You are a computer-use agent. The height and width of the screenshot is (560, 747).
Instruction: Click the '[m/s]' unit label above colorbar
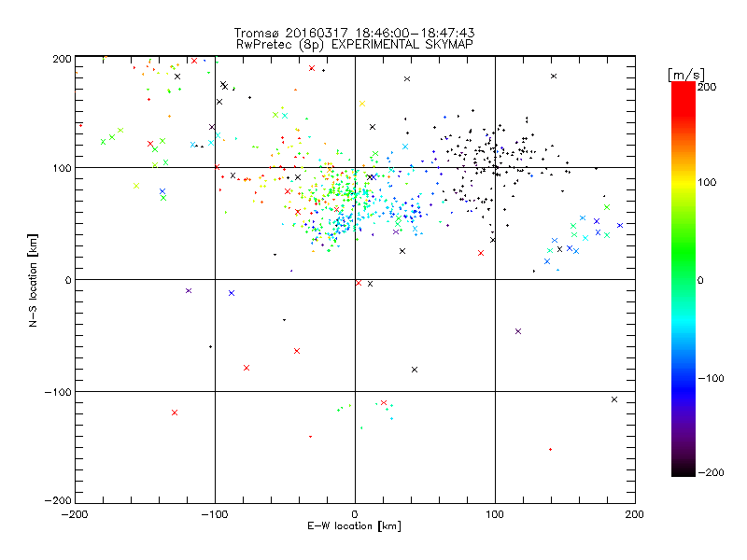pos(686,75)
